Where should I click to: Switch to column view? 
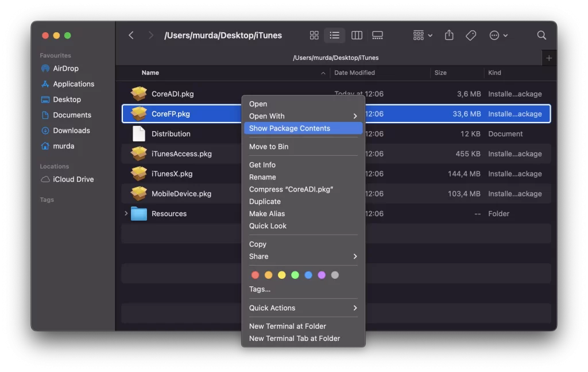[357, 36]
